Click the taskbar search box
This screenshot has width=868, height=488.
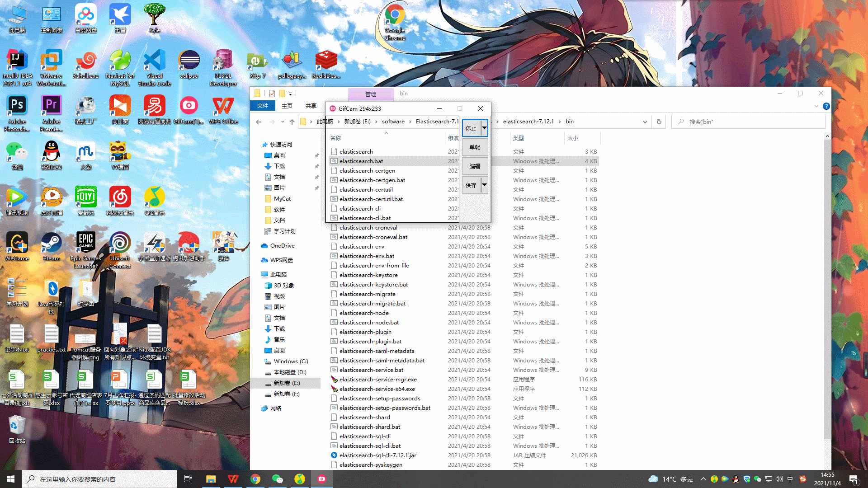[x=99, y=479]
